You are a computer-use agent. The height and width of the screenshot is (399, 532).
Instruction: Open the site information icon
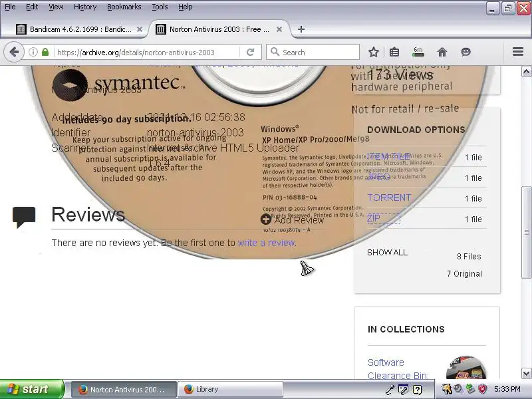pos(33,53)
